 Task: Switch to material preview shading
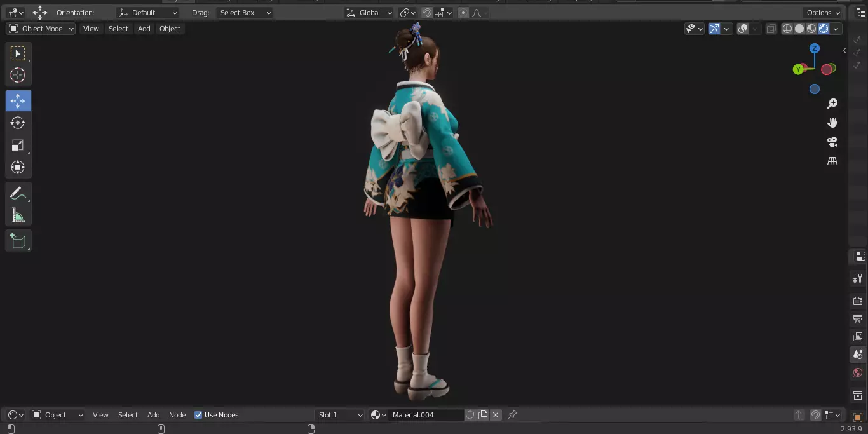coord(811,29)
